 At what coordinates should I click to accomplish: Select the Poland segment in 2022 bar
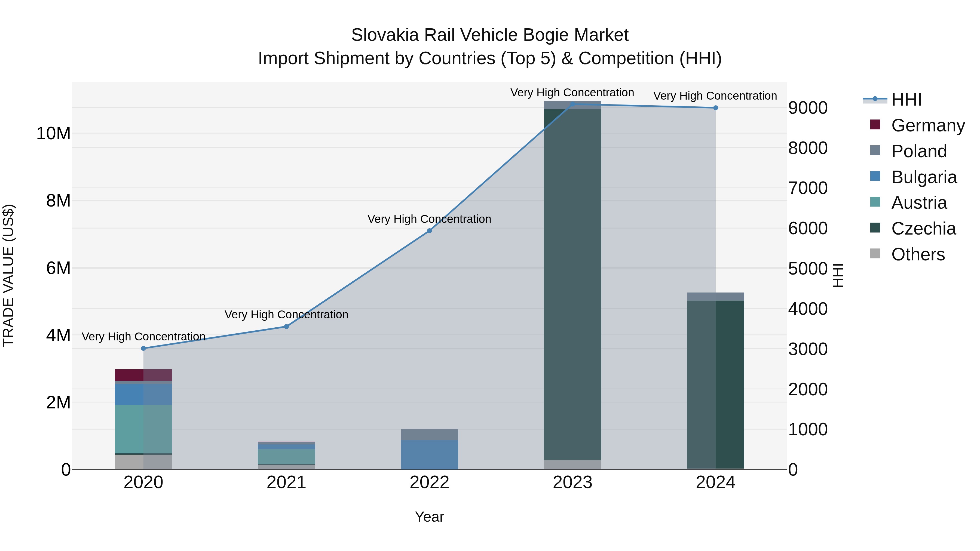(430, 435)
